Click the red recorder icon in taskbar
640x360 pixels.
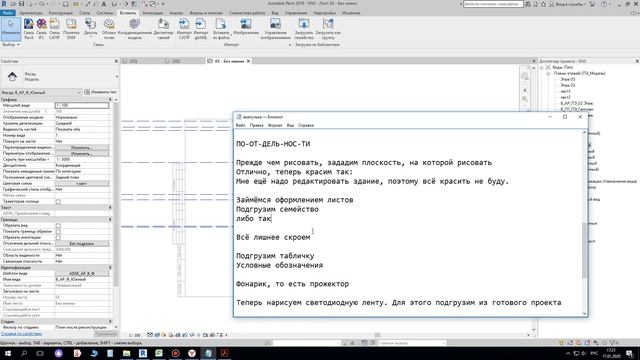(x=176, y=353)
